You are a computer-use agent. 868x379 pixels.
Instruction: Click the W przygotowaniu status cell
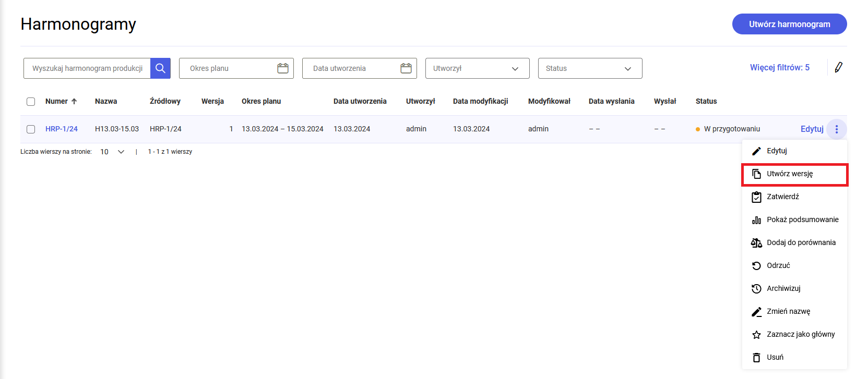[x=728, y=129]
